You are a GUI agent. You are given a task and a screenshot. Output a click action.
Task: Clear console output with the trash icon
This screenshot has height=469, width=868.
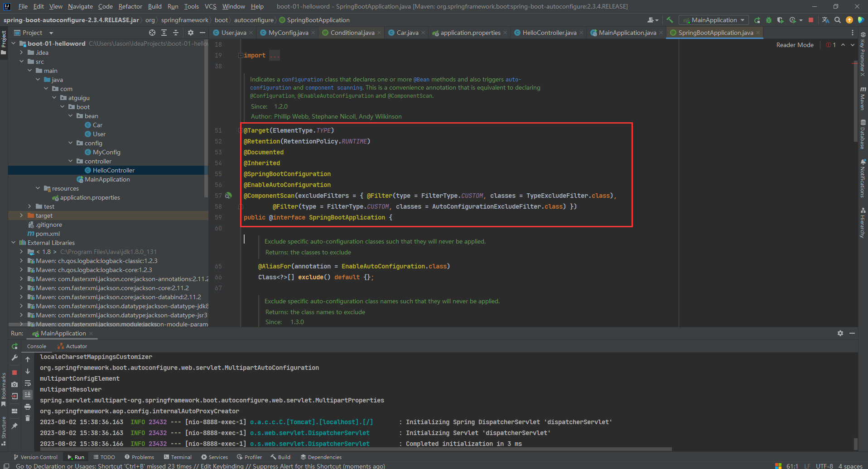28,418
